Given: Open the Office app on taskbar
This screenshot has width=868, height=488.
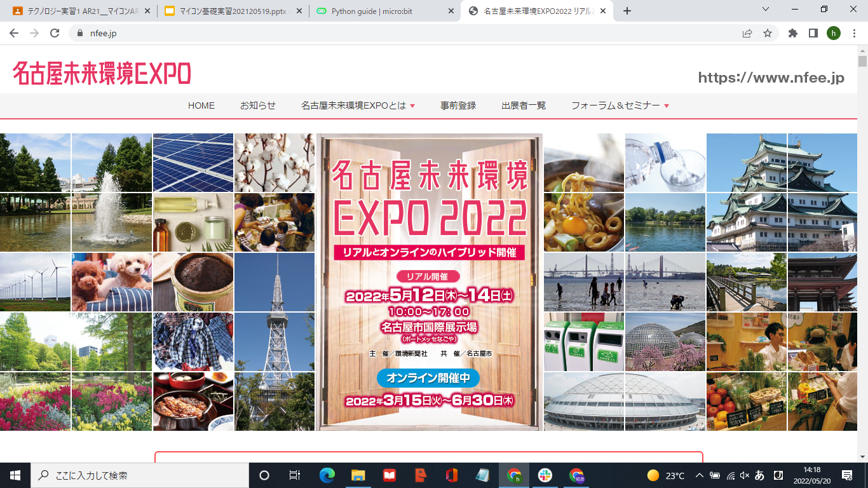Looking at the screenshot, I should pyautogui.click(x=452, y=475).
